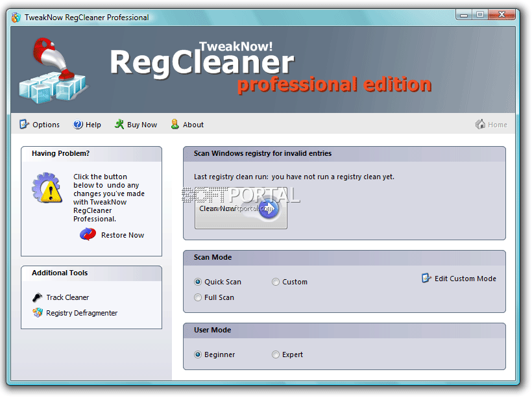Select the Custom scan radio button
The image size is (532, 398).
[276, 282]
